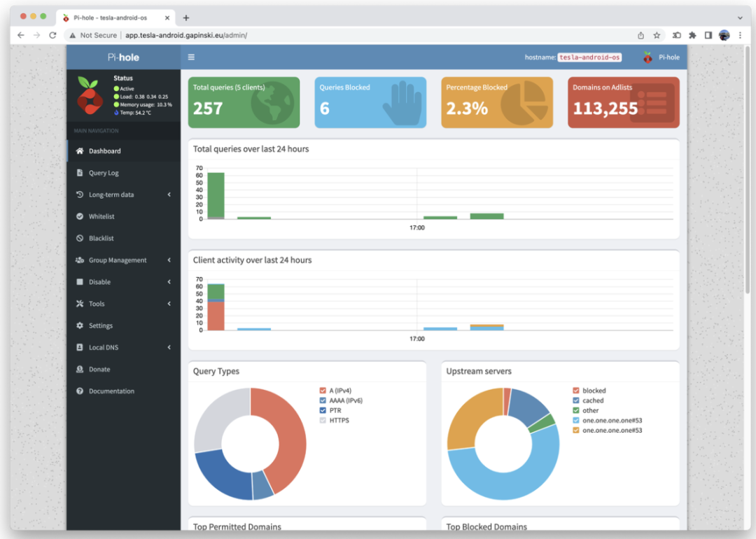Expand the Local DNS submenu chevron
Screen dimensions: 756x539
tap(169, 347)
